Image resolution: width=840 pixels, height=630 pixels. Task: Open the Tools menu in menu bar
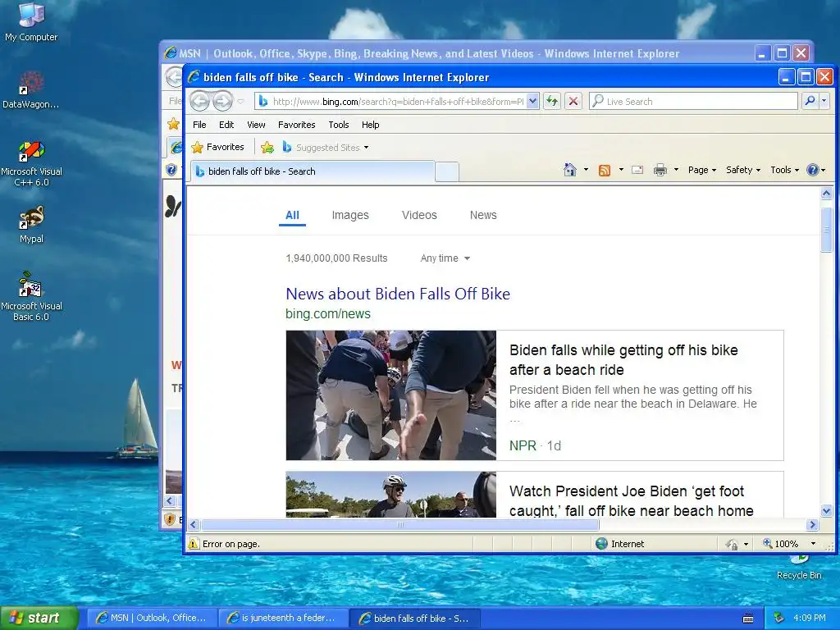(x=339, y=125)
